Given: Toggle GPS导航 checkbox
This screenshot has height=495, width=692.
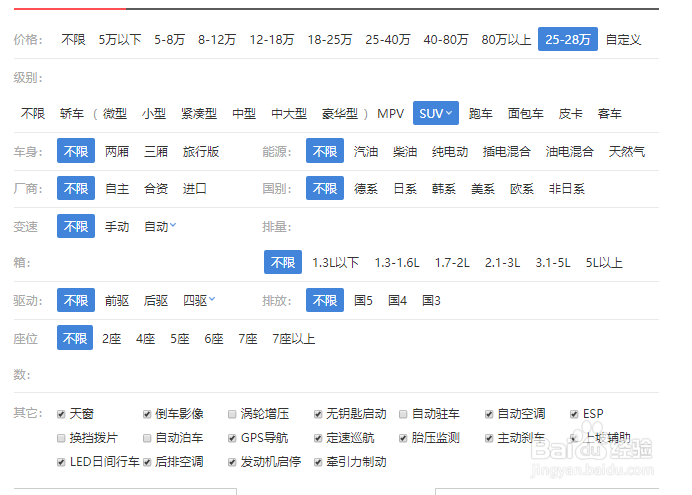Looking at the screenshot, I should 232,438.
